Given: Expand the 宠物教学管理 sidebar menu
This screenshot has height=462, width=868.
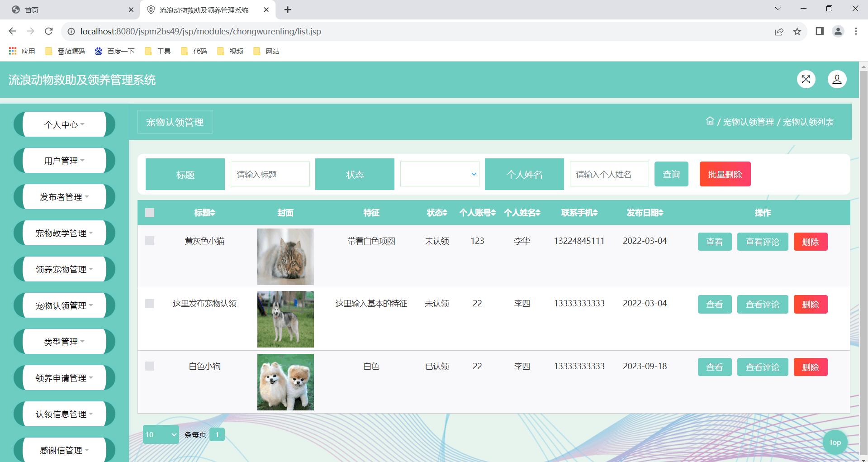Looking at the screenshot, I should coord(64,233).
